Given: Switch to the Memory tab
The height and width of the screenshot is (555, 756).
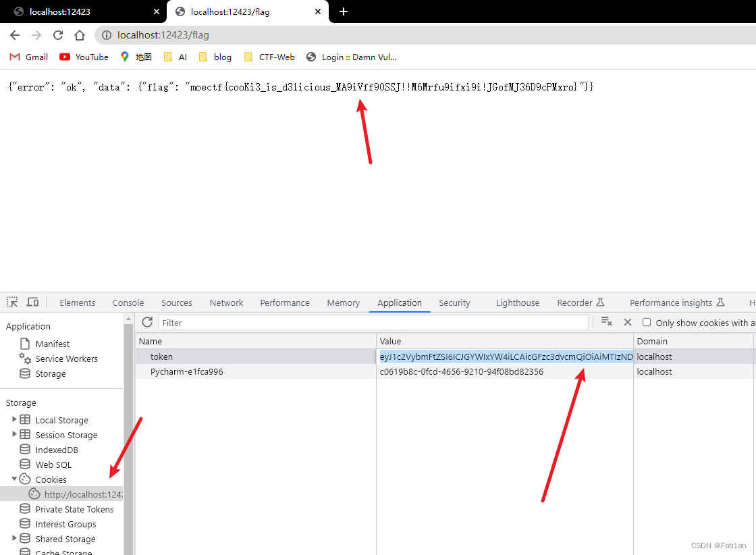Looking at the screenshot, I should 344,302.
